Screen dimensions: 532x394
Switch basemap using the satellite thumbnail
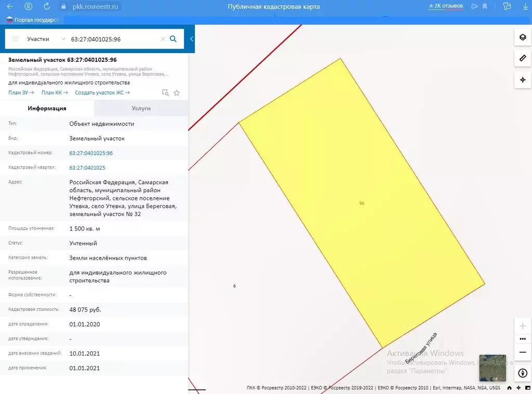coord(492,368)
